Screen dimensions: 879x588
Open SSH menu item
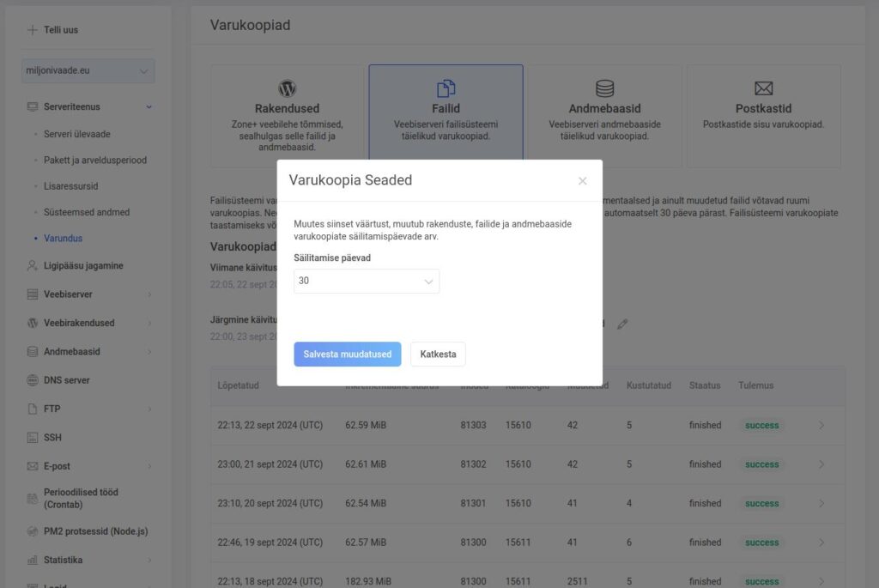[x=52, y=437]
